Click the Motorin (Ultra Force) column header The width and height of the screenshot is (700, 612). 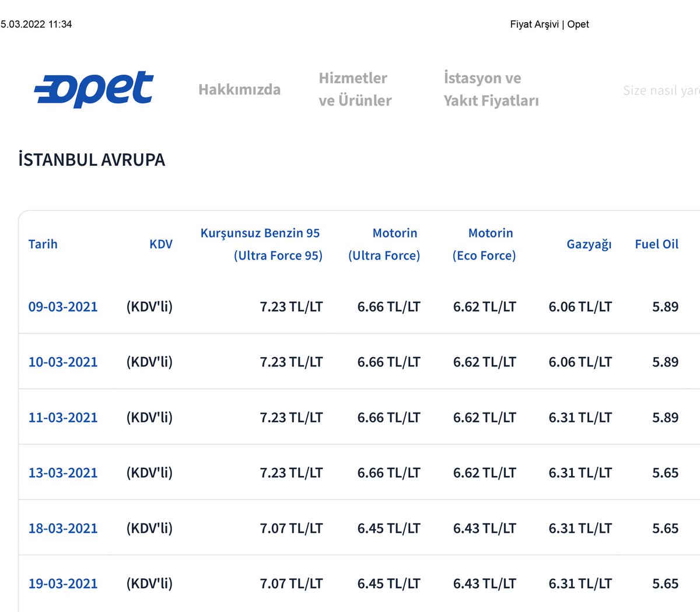384,244
